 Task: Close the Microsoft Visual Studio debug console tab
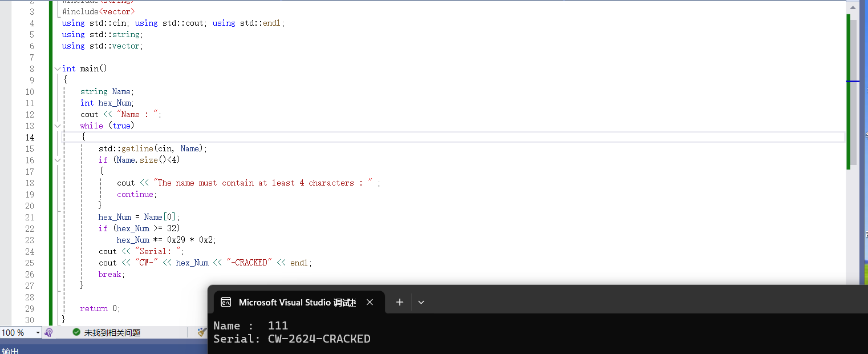tap(370, 302)
